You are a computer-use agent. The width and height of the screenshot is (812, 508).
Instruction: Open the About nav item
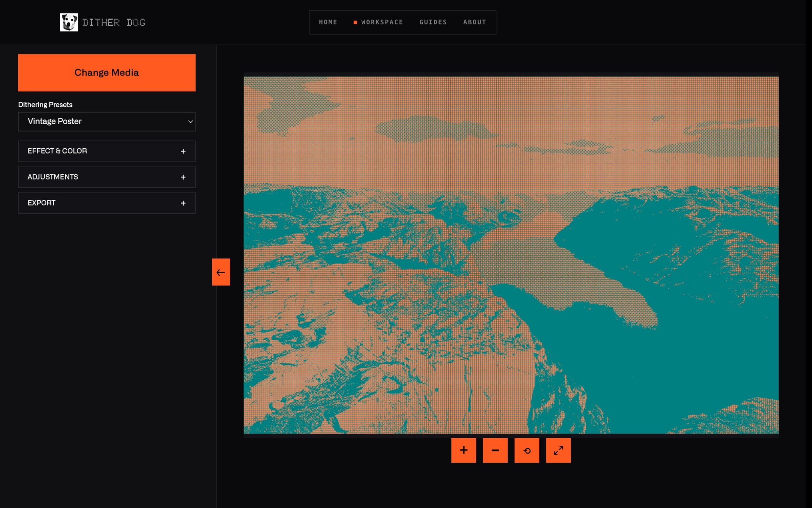pos(474,22)
